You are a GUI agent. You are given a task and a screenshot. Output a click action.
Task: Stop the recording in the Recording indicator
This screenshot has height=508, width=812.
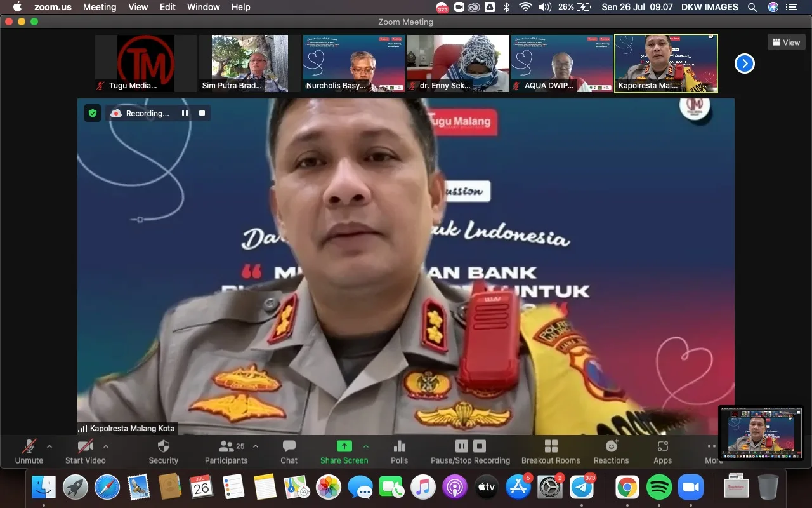(202, 113)
